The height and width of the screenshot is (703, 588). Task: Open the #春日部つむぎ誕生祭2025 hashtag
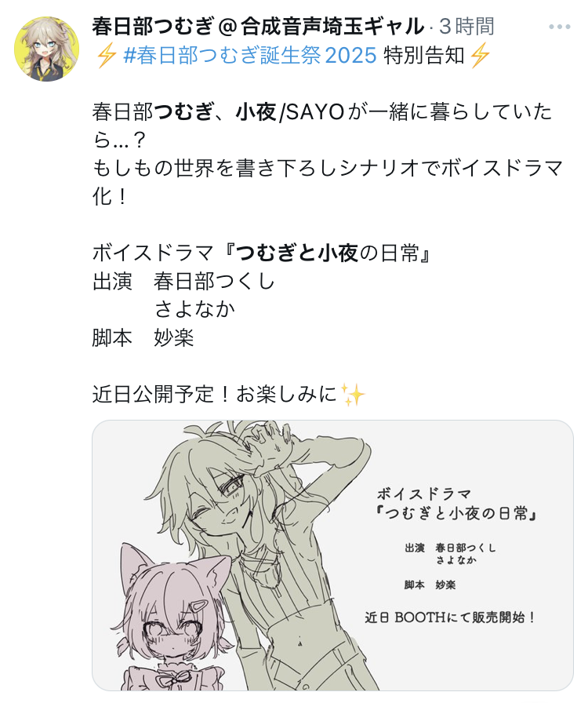[249, 56]
